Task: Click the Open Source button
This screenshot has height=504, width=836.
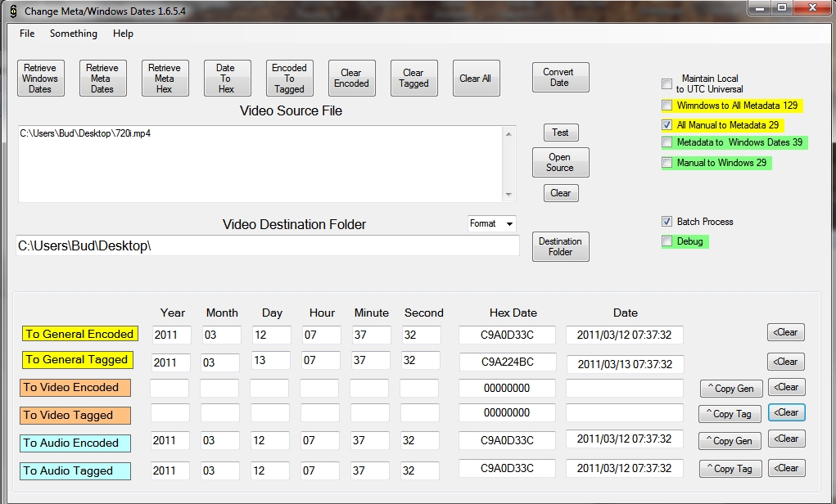Action: tap(560, 163)
